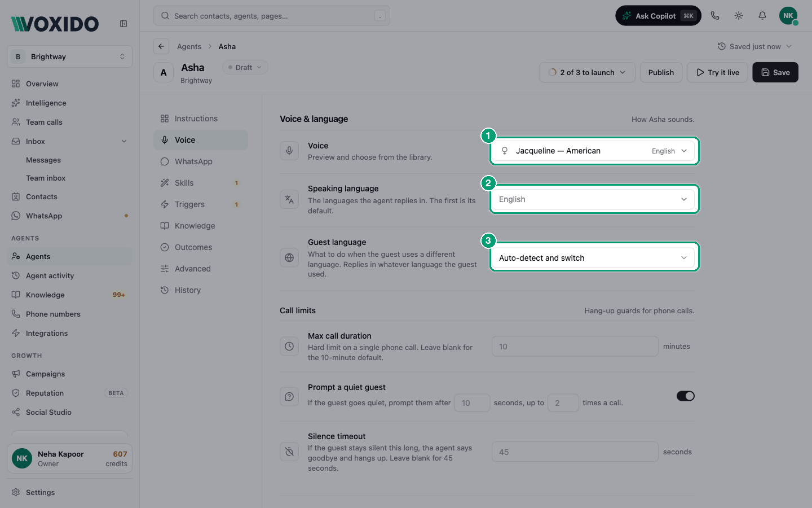Toggle the Prompt a quiet guest switch
Image resolution: width=812 pixels, height=508 pixels.
686,396
